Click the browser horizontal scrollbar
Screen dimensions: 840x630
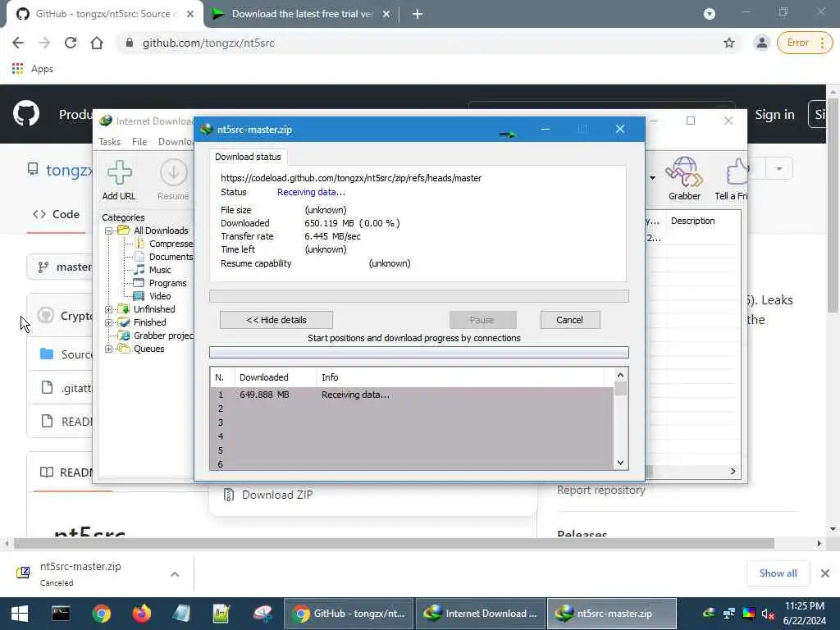point(394,543)
